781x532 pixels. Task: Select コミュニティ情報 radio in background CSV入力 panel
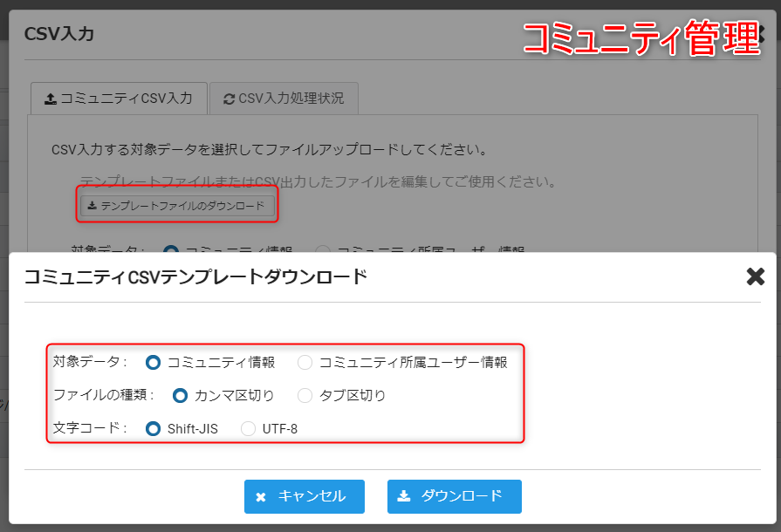(x=171, y=250)
